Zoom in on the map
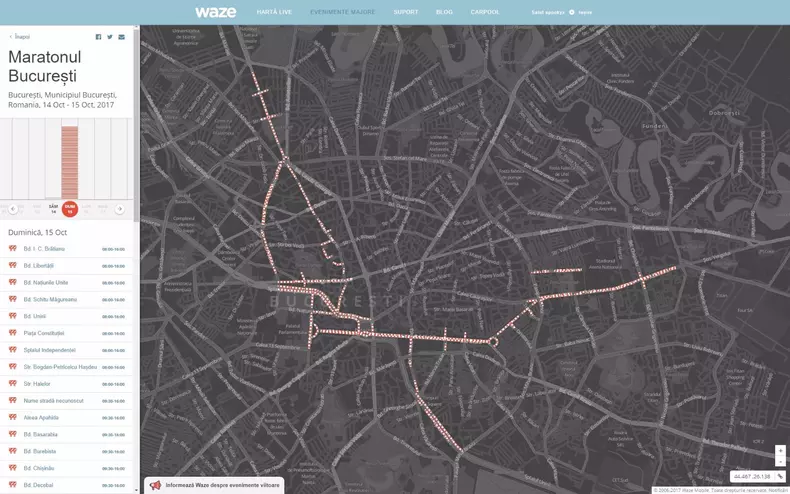Screen dimensions: 790x494 click(780, 450)
